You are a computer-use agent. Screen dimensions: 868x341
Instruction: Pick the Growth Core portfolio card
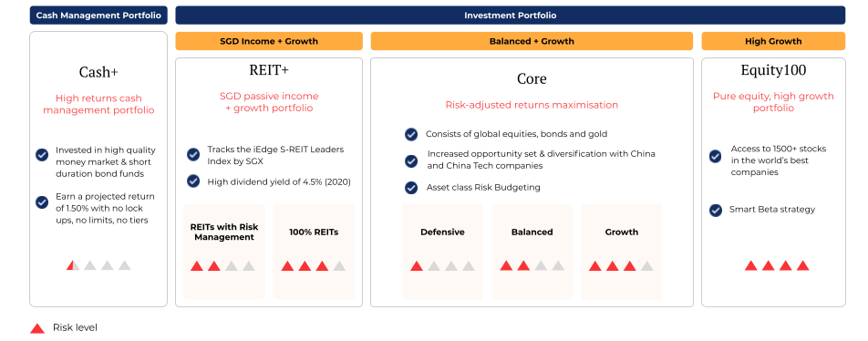point(621,252)
